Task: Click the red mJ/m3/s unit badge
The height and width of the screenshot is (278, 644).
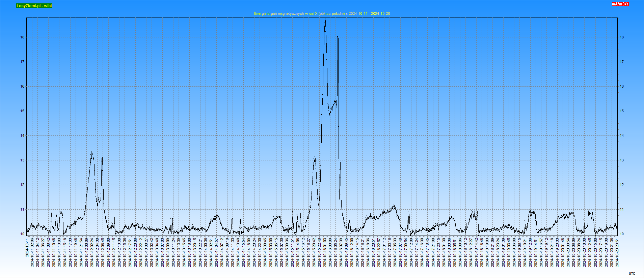Action: coord(620,4)
